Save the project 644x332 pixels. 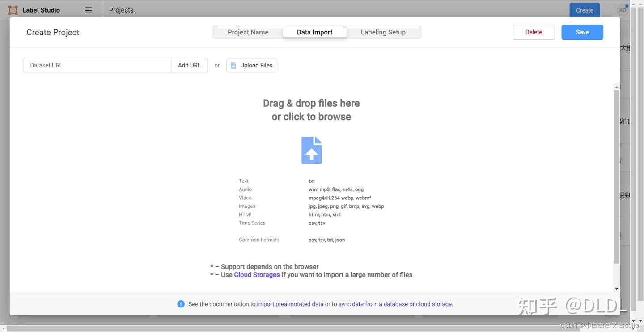(x=582, y=32)
